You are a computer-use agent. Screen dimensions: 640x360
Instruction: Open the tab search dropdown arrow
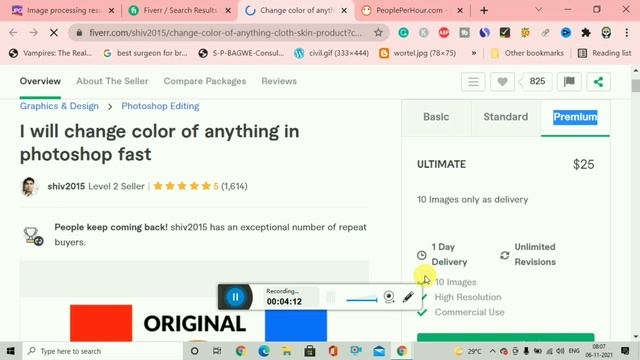538,9
